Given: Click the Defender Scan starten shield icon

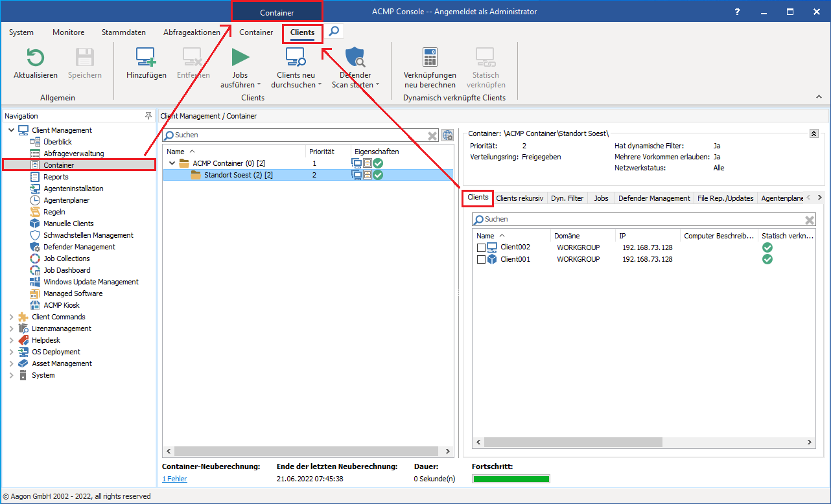Looking at the screenshot, I should [x=355, y=58].
